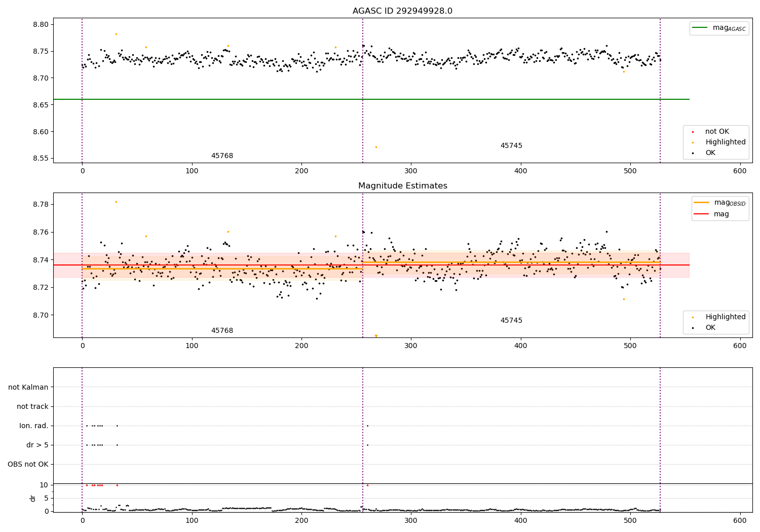
Task: Click the '8.80' y-axis tick label
Action: 41,24
